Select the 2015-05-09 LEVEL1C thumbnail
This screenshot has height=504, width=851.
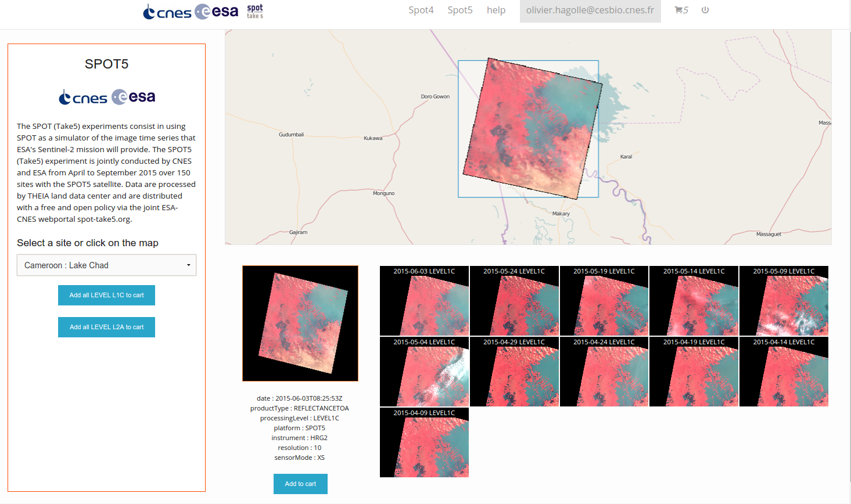click(x=784, y=301)
